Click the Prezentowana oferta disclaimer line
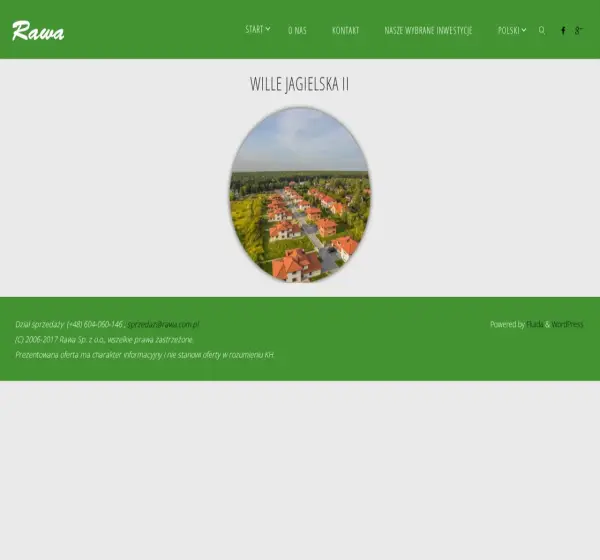The width and height of the screenshot is (600, 560). click(x=145, y=355)
